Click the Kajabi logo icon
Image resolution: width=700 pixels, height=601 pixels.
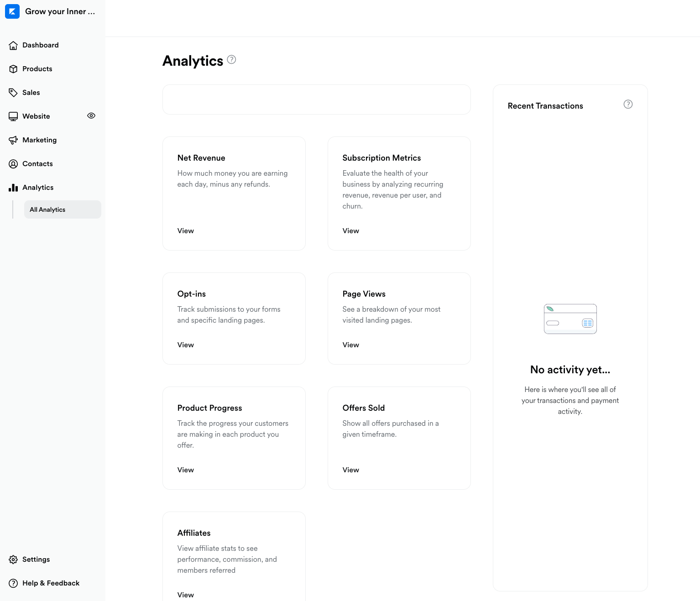12,11
